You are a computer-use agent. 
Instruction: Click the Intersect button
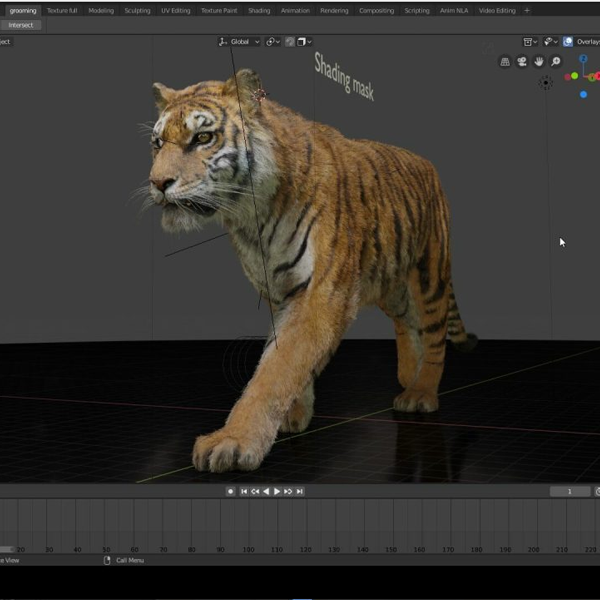pos(20,25)
